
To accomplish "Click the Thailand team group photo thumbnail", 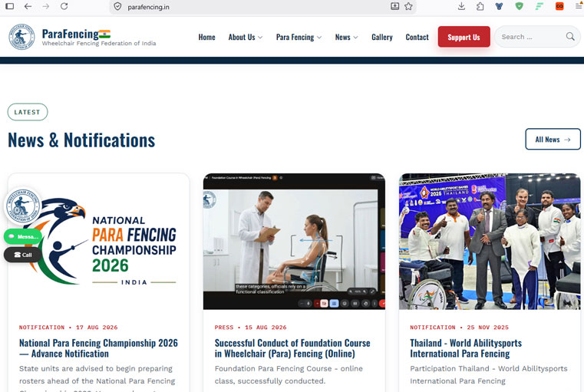I will tap(490, 241).
